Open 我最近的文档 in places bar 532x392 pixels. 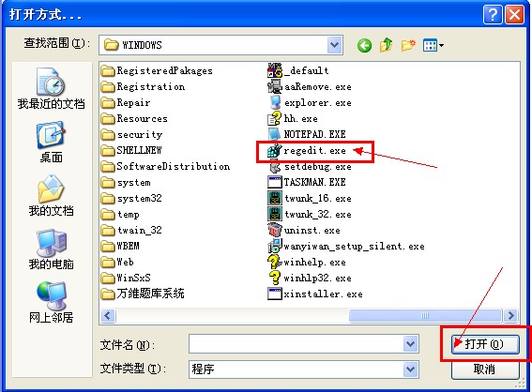click(52, 88)
